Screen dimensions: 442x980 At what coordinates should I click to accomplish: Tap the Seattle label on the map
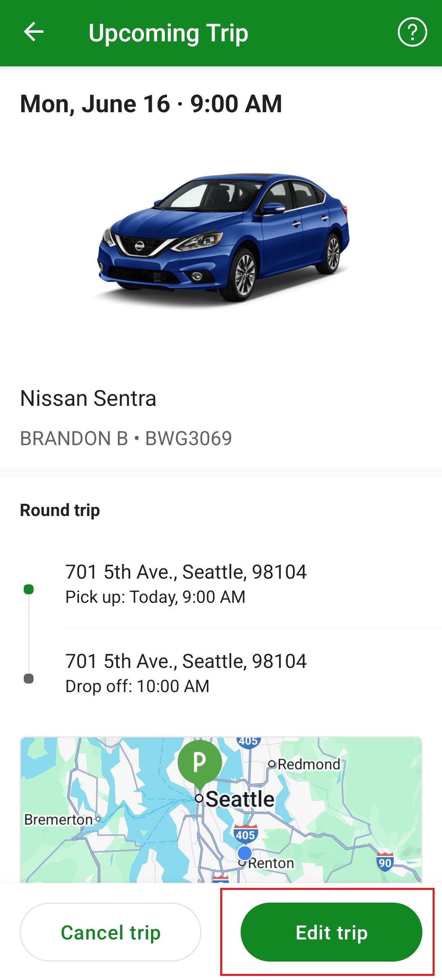click(240, 799)
